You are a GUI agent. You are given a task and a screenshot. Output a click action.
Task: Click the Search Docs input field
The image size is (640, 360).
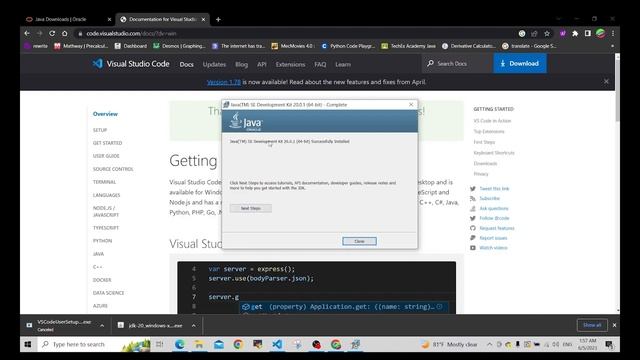[x=457, y=63]
